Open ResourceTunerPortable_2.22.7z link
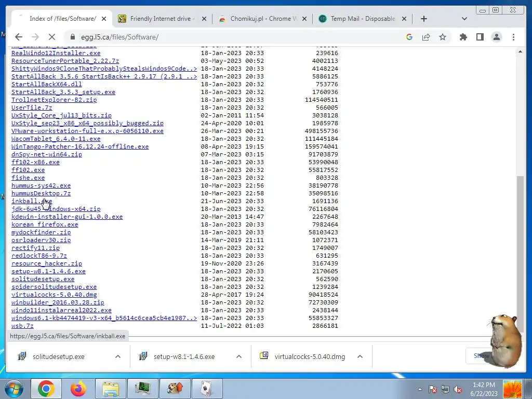 pyautogui.click(x=65, y=61)
